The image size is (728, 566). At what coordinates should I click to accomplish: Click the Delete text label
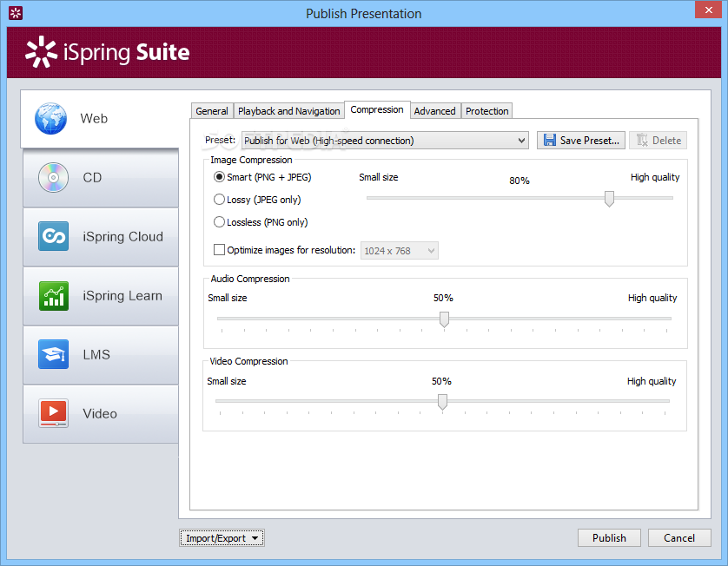[666, 141]
